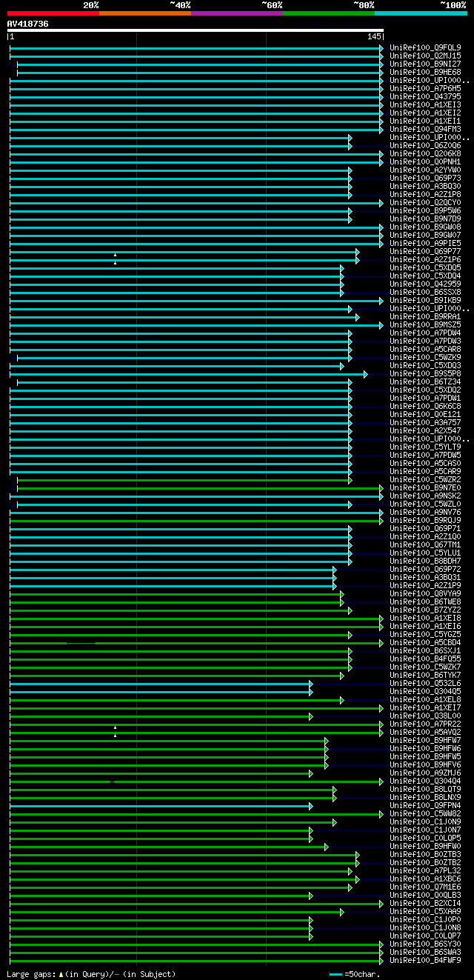Select hit label UniRef100_A9NSK2
474x980 pixels.
pyautogui.click(x=425, y=496)
